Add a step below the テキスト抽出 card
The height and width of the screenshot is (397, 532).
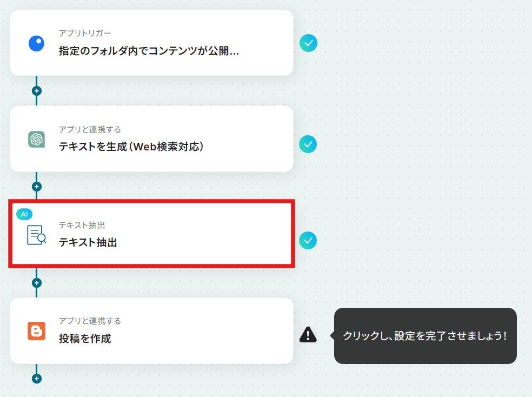[x=37, y=283]
